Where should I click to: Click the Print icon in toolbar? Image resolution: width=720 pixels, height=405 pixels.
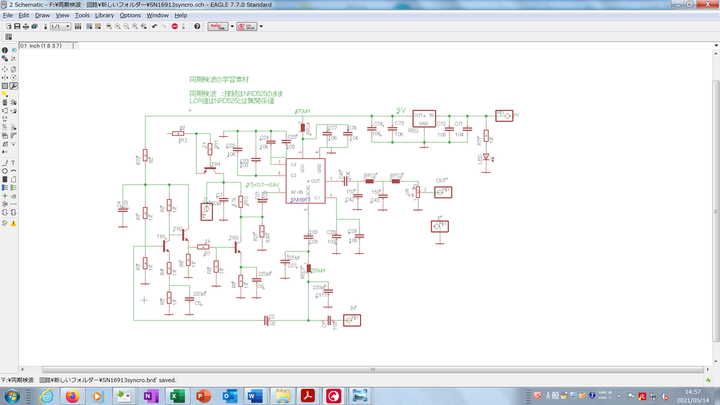[x=27, y=27]
